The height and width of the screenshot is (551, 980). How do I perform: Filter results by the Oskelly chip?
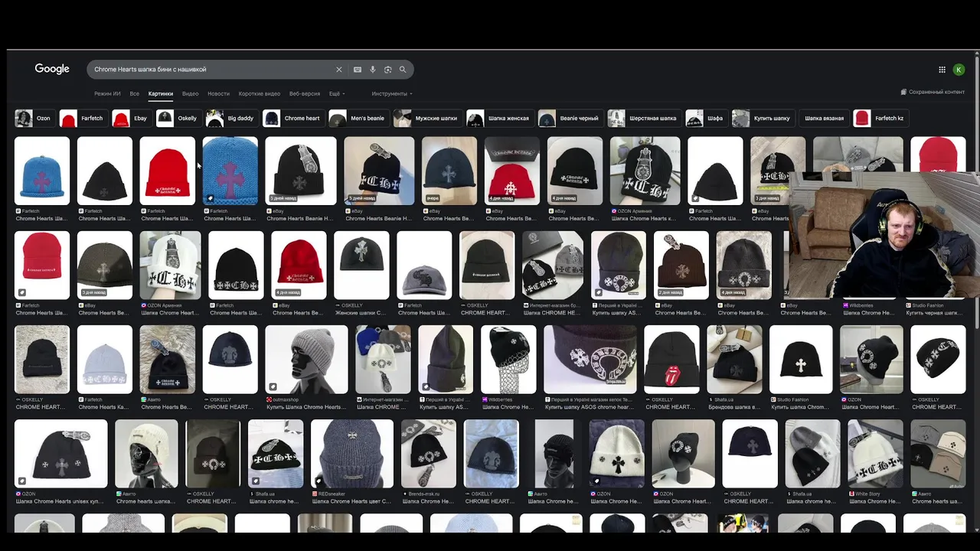click(178, 119)
